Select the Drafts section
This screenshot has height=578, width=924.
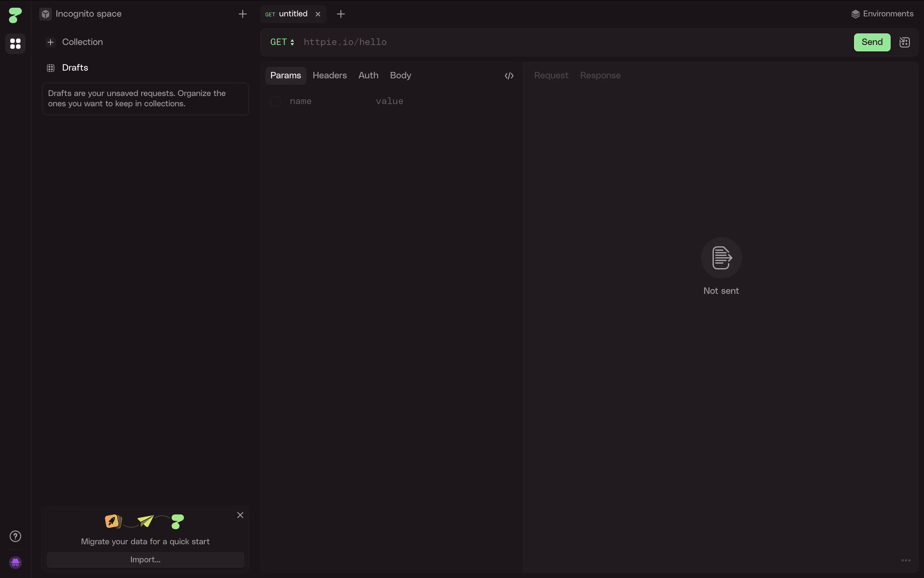pos(75,68)
